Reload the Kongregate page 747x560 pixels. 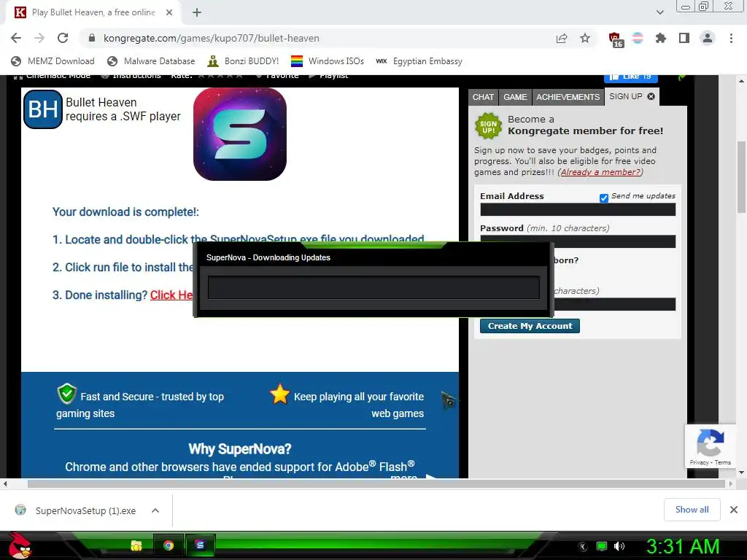pyautogui.click(x=63, y=38)
